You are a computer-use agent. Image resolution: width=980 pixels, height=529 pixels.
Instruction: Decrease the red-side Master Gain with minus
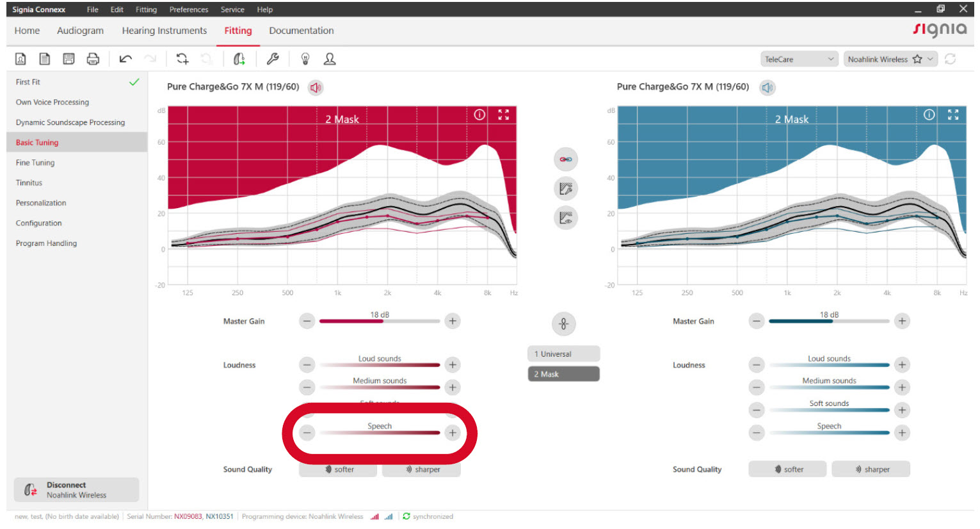tap(307, 321)
